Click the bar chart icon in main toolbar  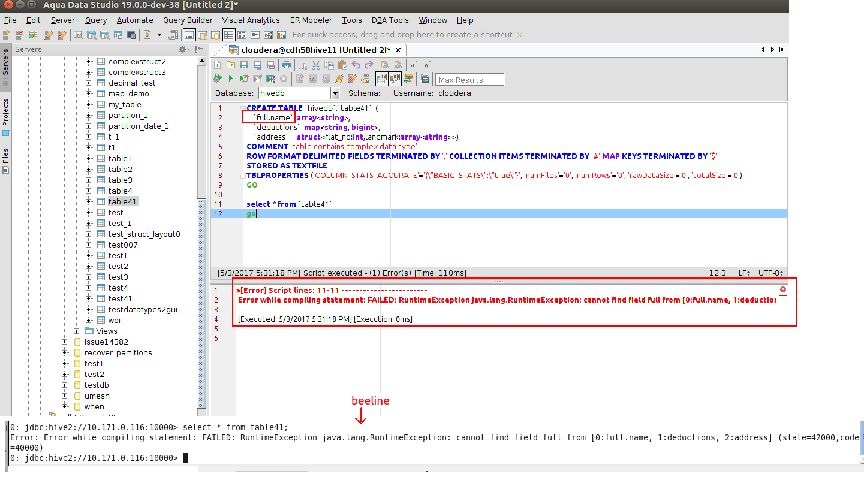click(281, 35)
